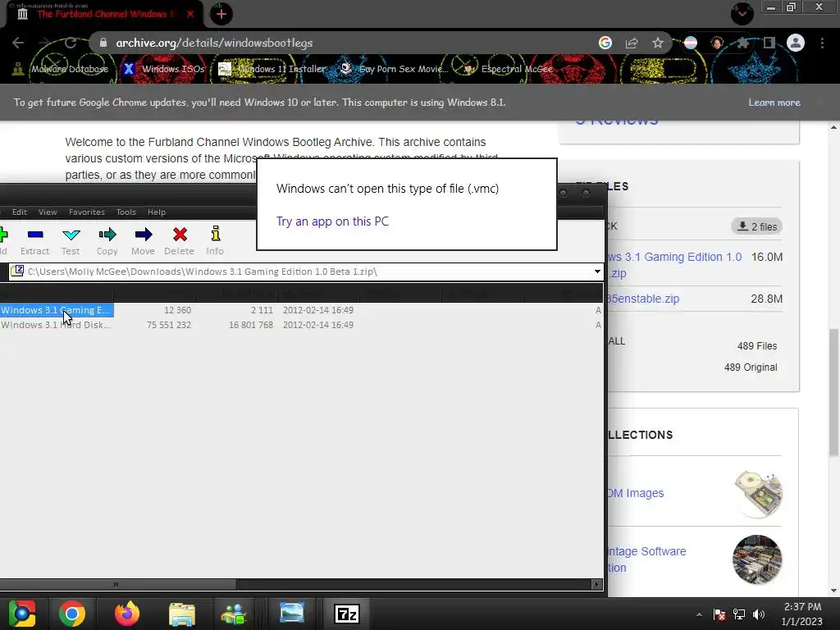This screenshot has height=630, width=840.
Task: Click the Extract icon in 7-Zip toolbar
Action: 35,235
